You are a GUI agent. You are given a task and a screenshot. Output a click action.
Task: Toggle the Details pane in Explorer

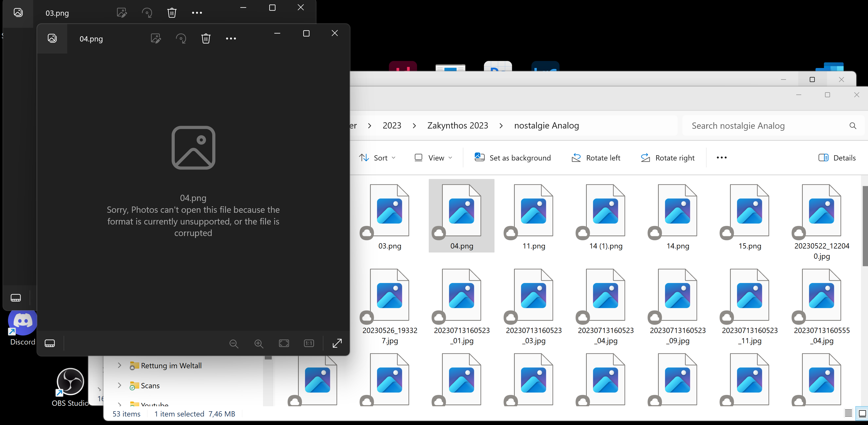click(x=837, y=157)
